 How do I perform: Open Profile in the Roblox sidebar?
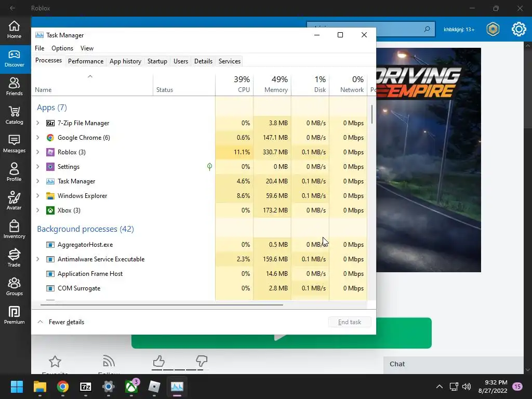(x=14, y=172)
